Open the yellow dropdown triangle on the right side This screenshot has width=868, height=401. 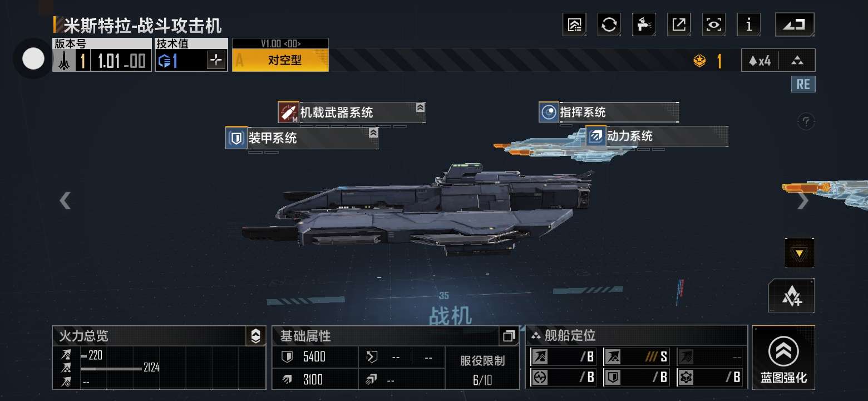click(799, 253)
